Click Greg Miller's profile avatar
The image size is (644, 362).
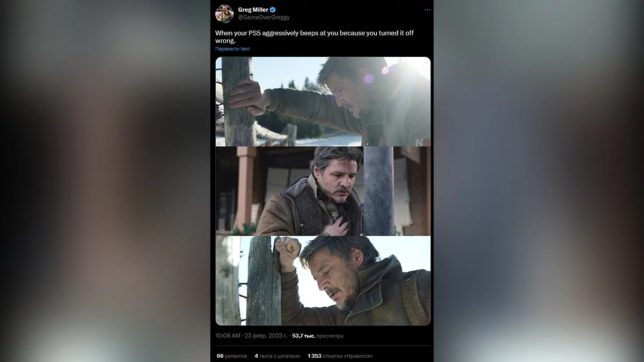click(x=224, y=13)
